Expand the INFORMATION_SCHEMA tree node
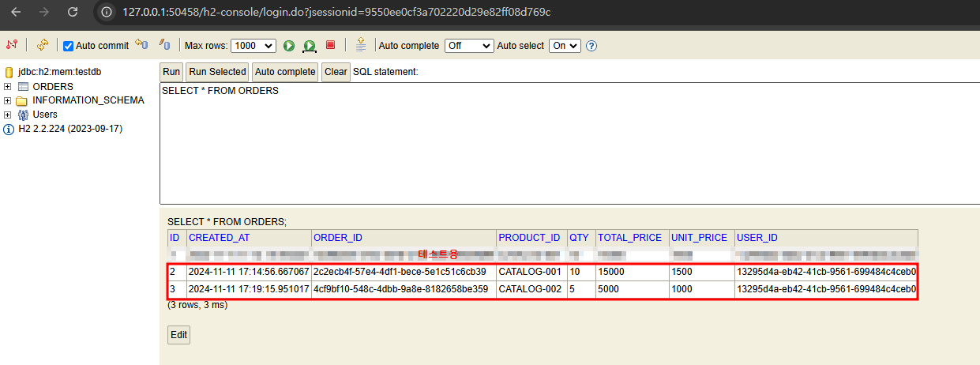The image size is (980, 365). click(x=7, y=100)
